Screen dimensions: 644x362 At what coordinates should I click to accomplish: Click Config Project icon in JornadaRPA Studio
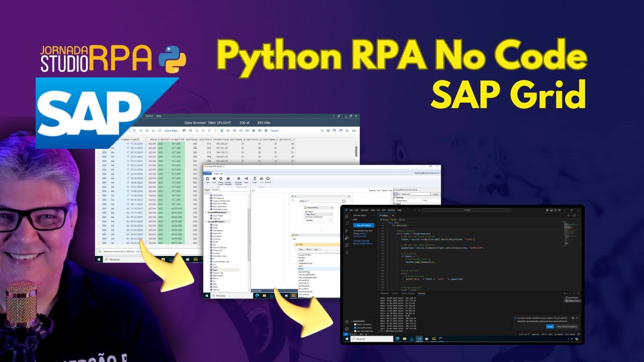coord(220,178)
